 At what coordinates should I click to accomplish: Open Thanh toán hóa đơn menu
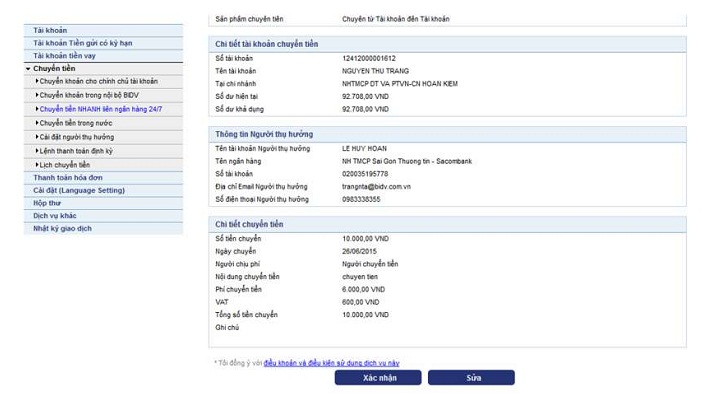coord(103,177)
